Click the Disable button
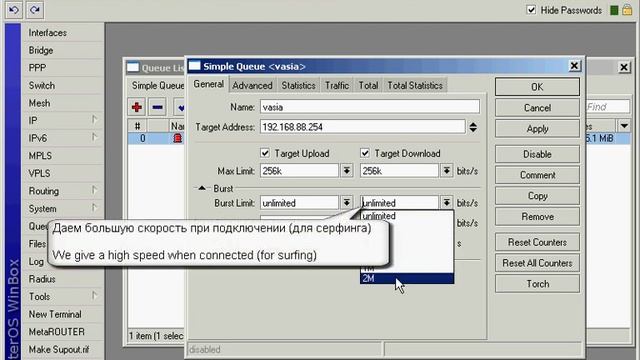Viewport: 640px width, 360px height. click(x=537, y=154)
